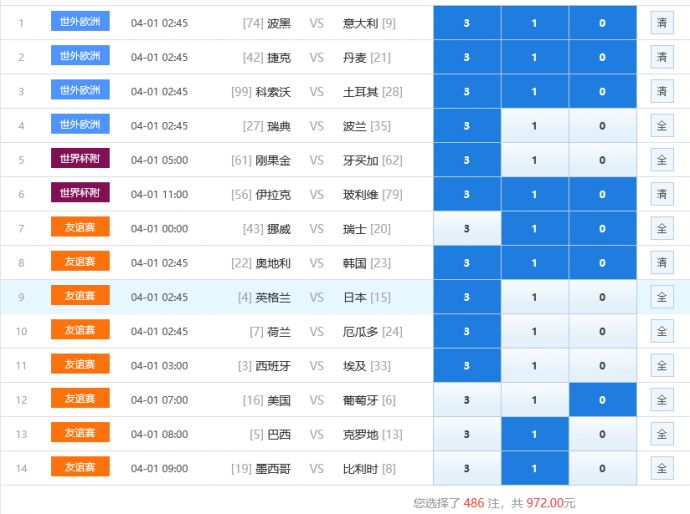The height and width of the screenshot is (514, 690).
Task: Clear selections for 伊拉克 vs 玻利维亚 with 清
Action: click(x=661, y=194)
